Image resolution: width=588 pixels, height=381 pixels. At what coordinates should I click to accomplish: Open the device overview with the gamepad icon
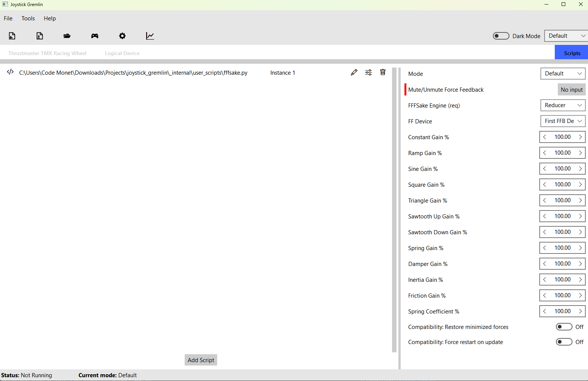coord(94,36)
